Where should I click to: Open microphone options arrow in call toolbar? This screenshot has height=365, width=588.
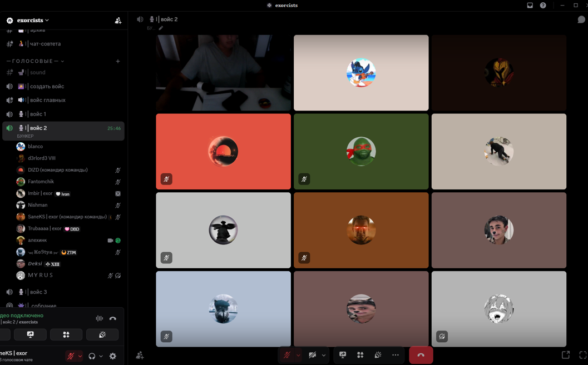298,355
